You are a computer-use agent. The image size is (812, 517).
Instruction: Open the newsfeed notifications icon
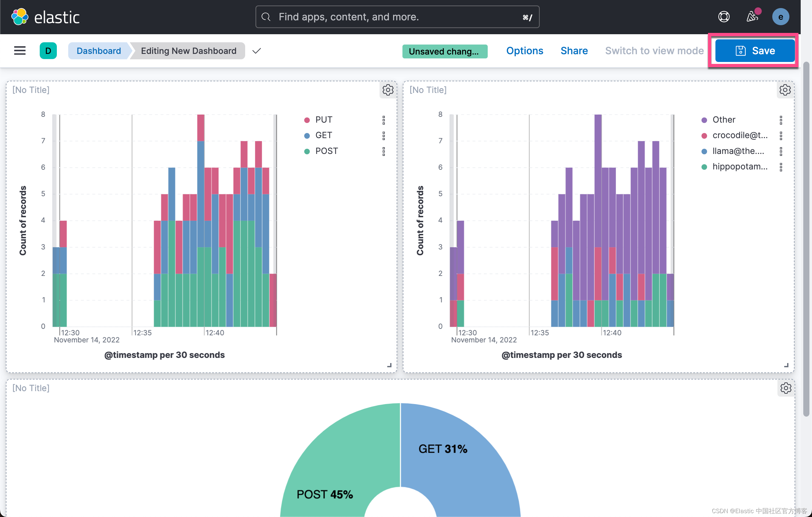tap(752, 17)
